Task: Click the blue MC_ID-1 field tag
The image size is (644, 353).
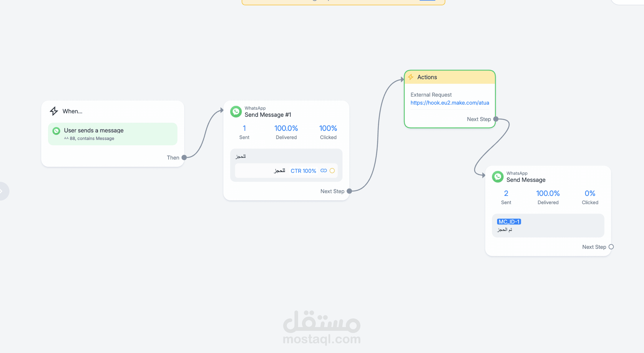Action: click(509, 222)
